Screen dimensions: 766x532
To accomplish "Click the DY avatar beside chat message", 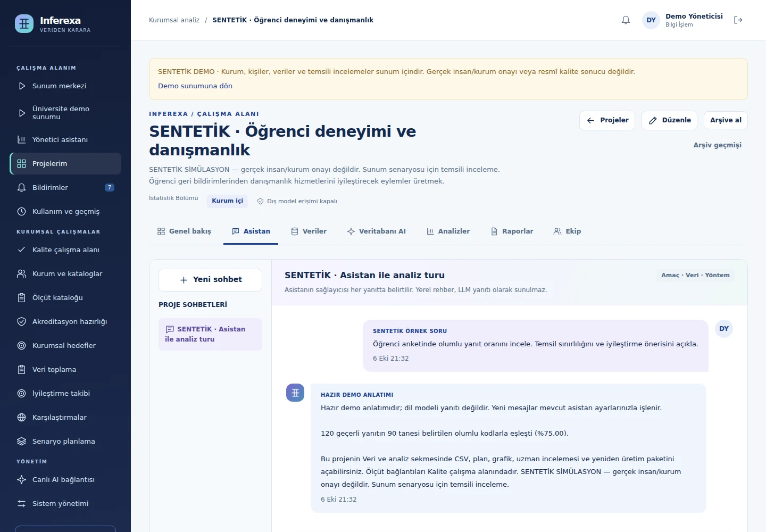I will coord(724,329).
